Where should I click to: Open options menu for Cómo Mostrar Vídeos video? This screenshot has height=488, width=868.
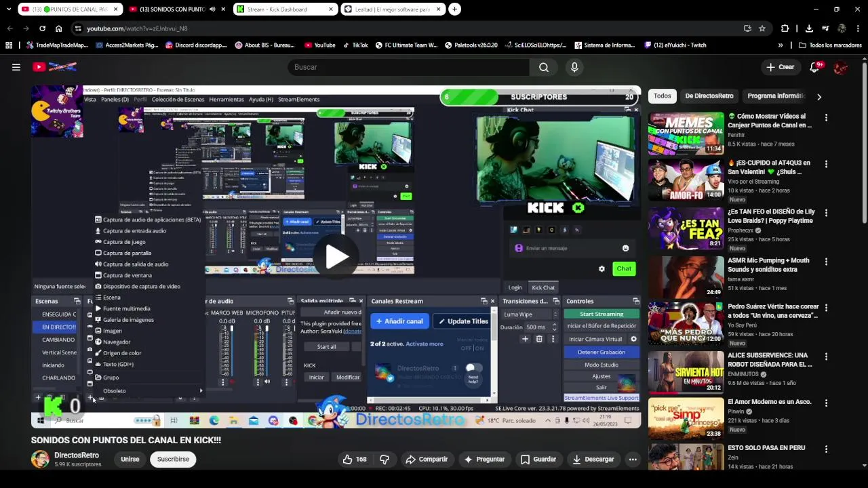pyautogui.click(x=826, y=118)
